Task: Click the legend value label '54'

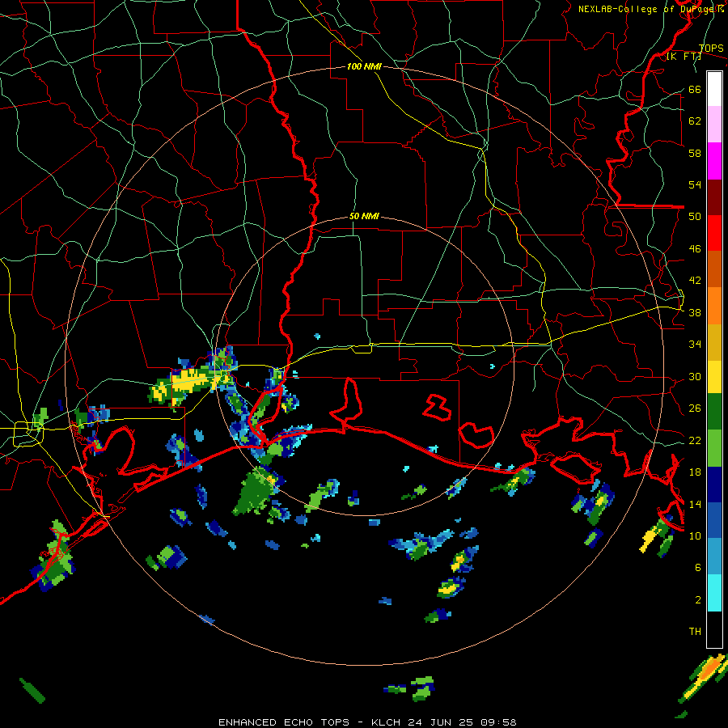Action: coord(695,184)
